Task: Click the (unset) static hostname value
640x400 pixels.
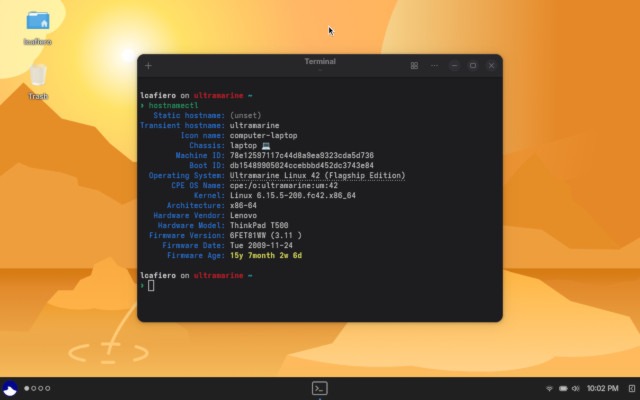Action: coord(245,116)
